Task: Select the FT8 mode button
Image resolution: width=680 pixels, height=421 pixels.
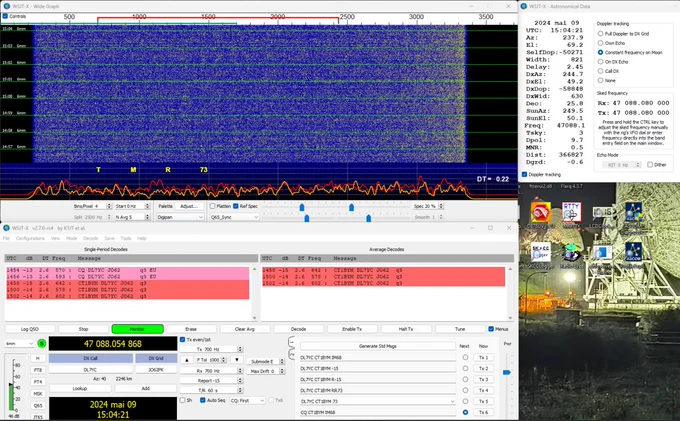Action: [38, 370]
